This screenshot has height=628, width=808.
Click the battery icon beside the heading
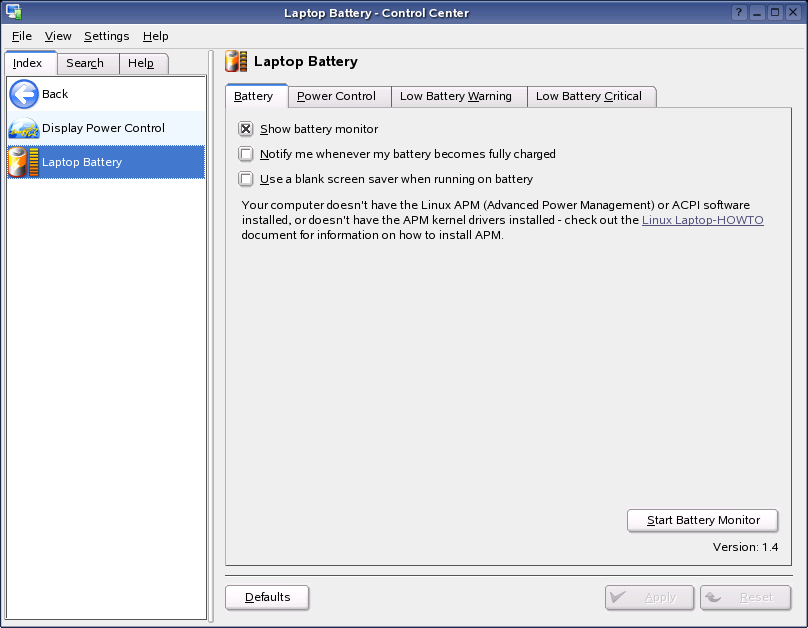(x=236, y=61)
